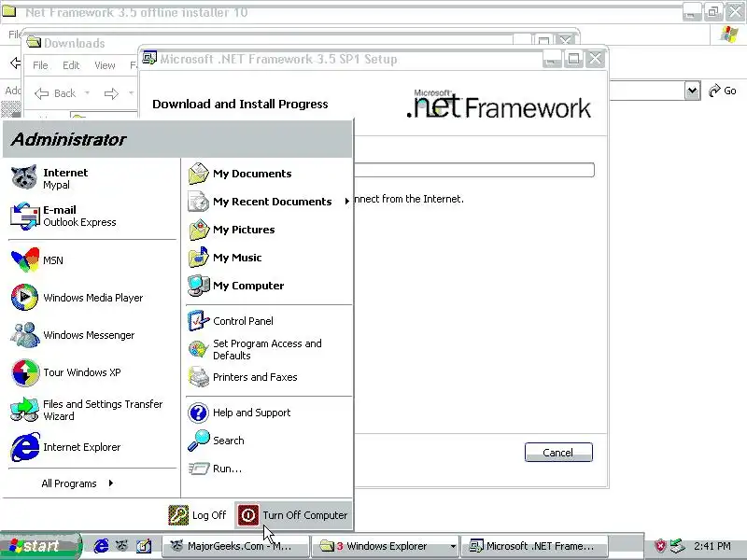Open the Windows Explorer taskbar group
Image resolution: width=747 pixels, height=560 pixels.
pos(386,546)
